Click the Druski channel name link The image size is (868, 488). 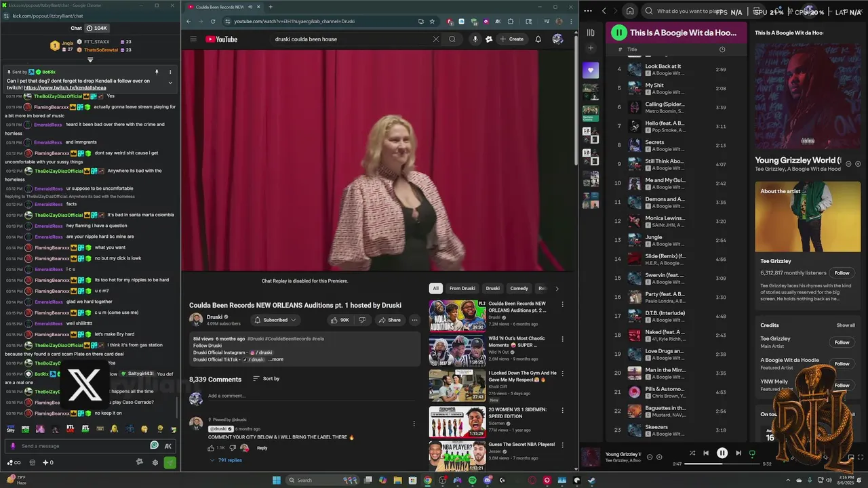[214, 317]
